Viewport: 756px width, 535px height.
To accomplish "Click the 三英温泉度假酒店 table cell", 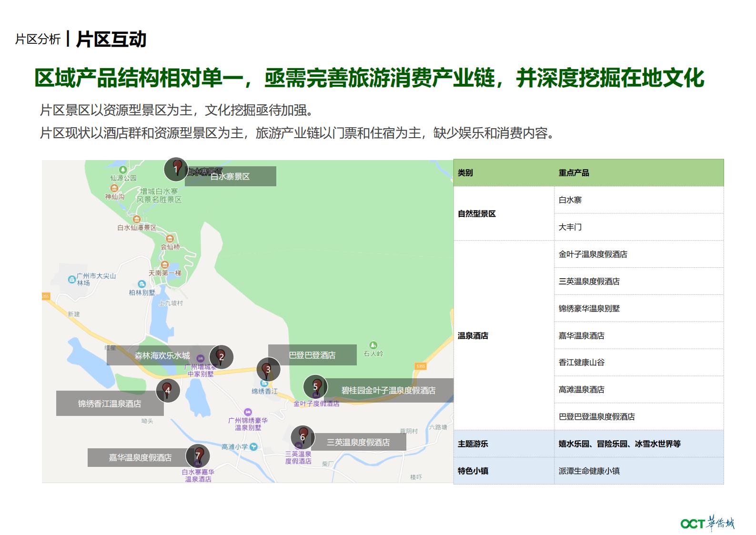I will point(639,281).
